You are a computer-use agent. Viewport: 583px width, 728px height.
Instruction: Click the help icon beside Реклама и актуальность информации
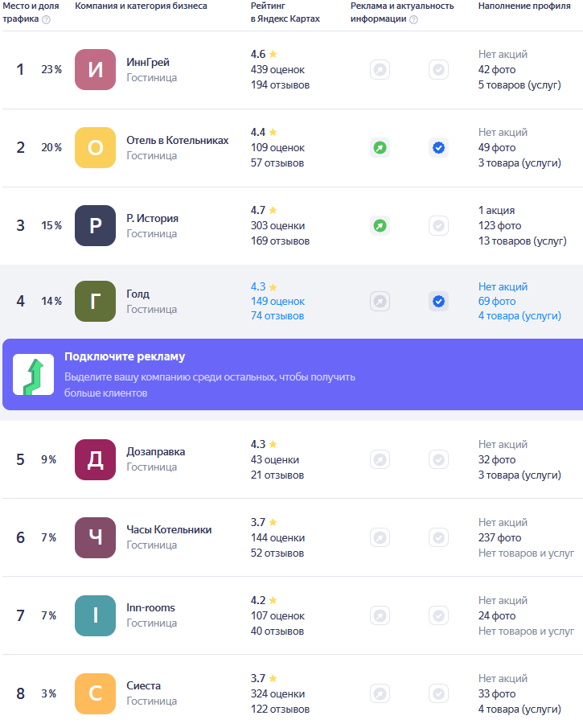[413, 19]
